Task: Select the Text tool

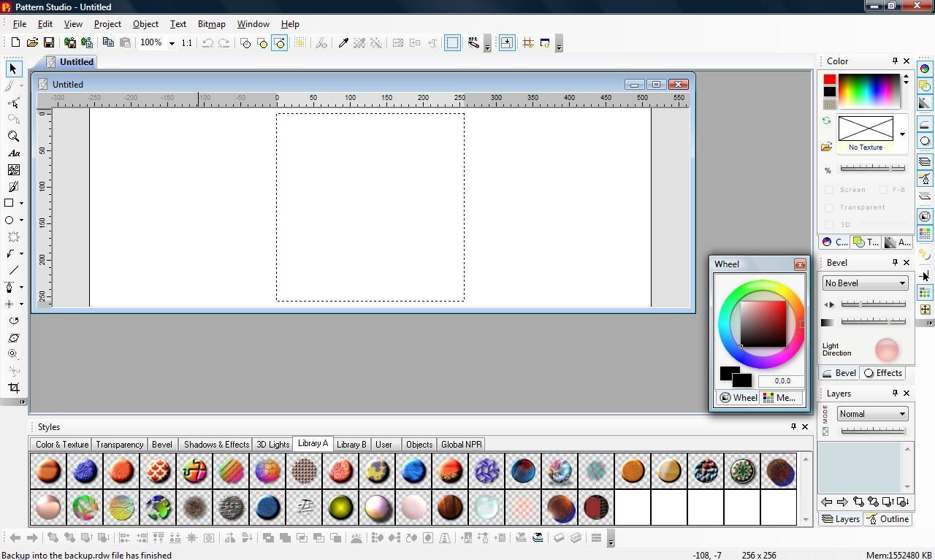Action: point(13,153)
